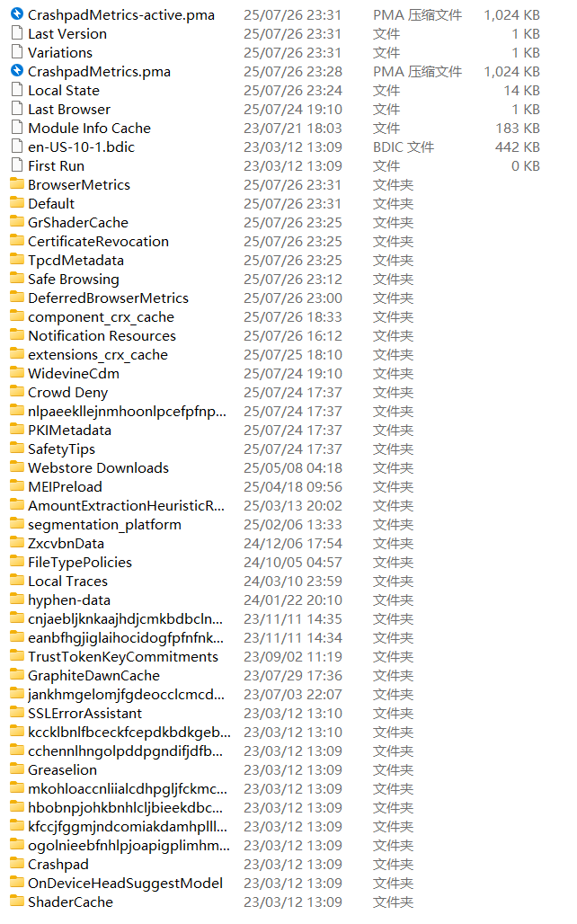Select the extensions_crx_cache folder
This screenshot has width=577, height=924.
click(x=97, y=354)
